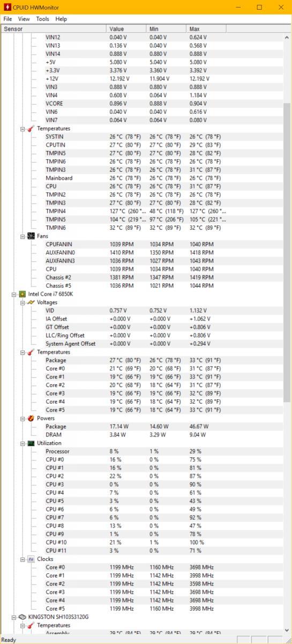Click the vertical scrollbar down arrow
This screenshot has height=644, width=292.
pos(287,631)
